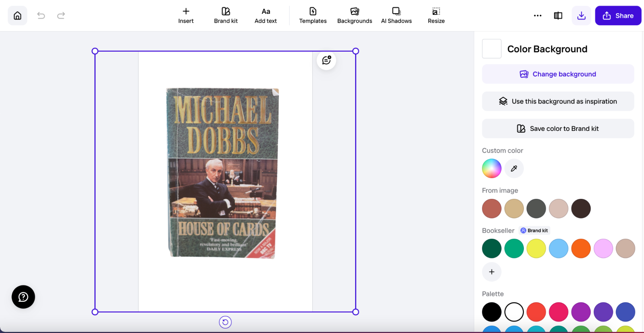Select the red Palette color

point(536,312)
